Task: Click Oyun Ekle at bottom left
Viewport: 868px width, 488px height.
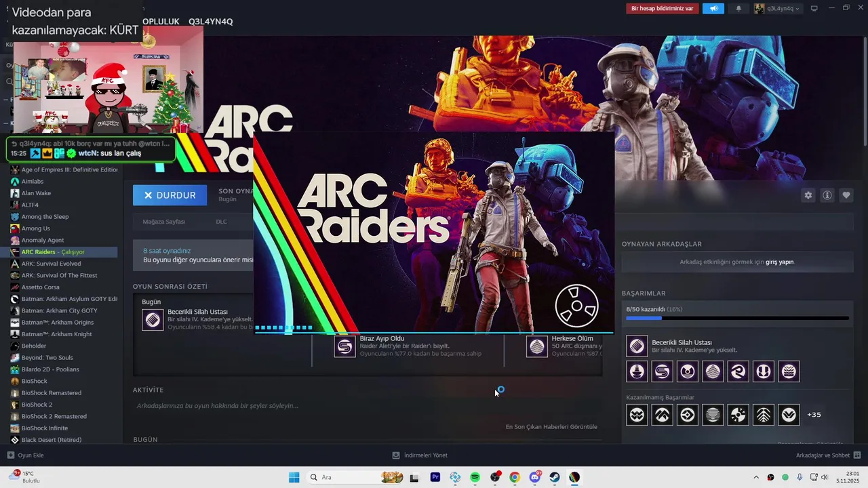Action: [x=25, y=455]
